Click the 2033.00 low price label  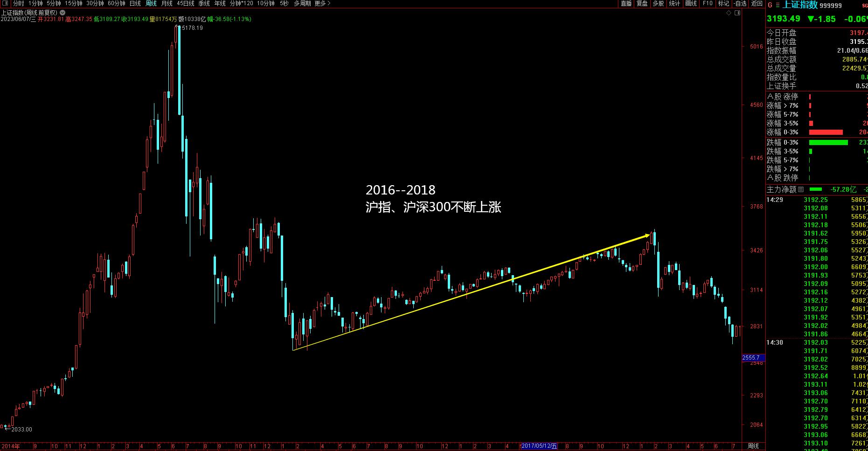21,430
